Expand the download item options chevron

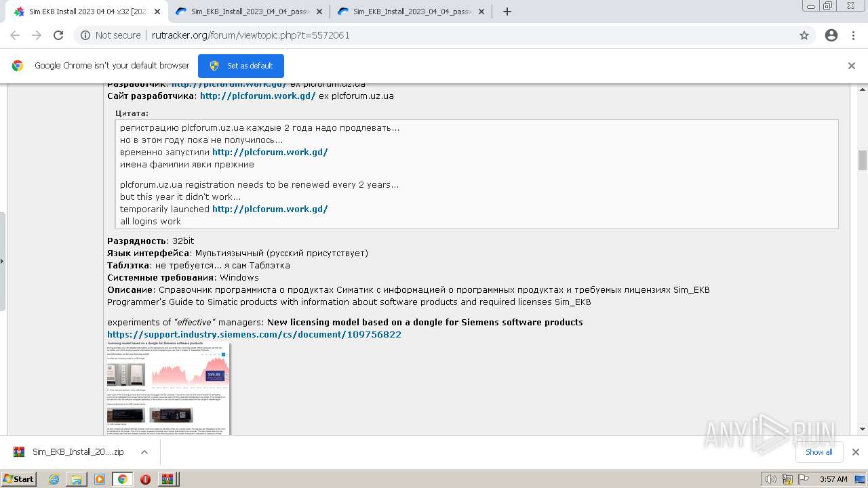point(144,452)
